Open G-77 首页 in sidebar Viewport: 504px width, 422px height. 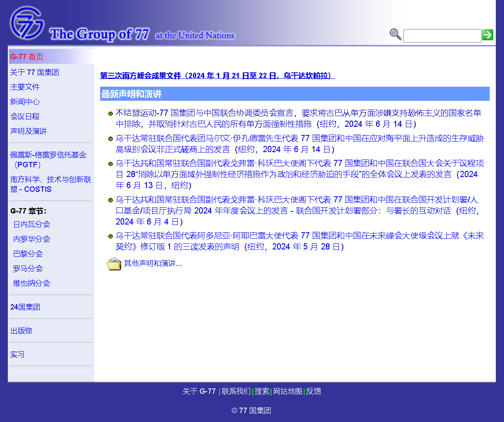(27, 57)
